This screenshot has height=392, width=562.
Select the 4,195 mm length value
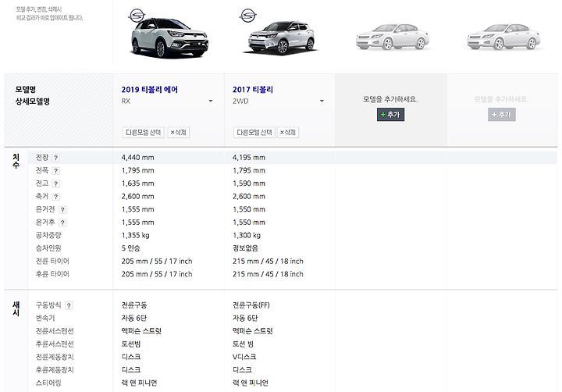pos(249,158)
